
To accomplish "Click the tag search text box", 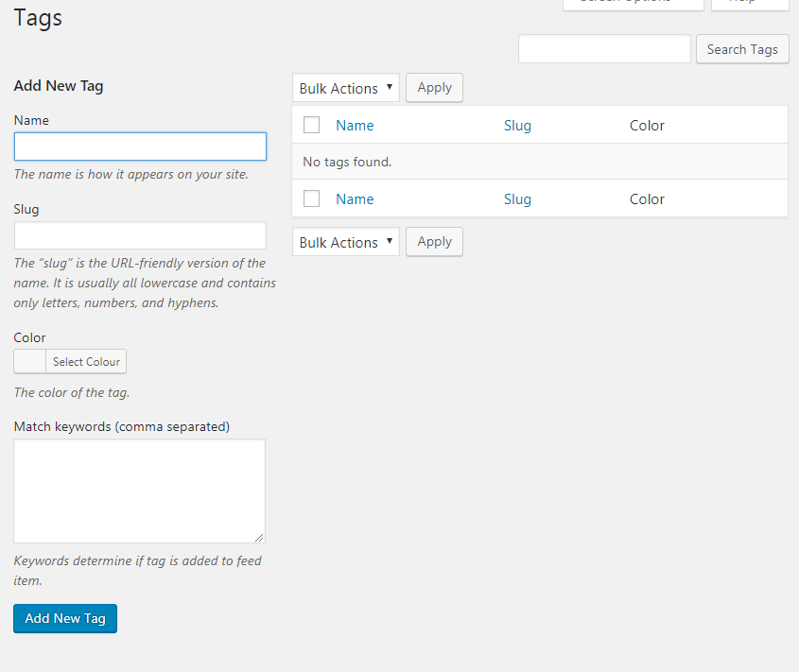I will pos(604,49).
